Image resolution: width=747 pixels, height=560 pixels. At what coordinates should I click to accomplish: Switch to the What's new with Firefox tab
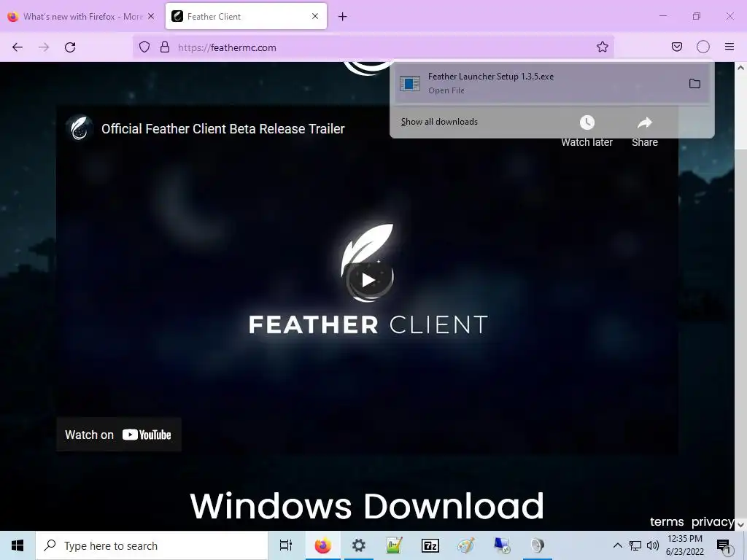click(x=81, y=17)
